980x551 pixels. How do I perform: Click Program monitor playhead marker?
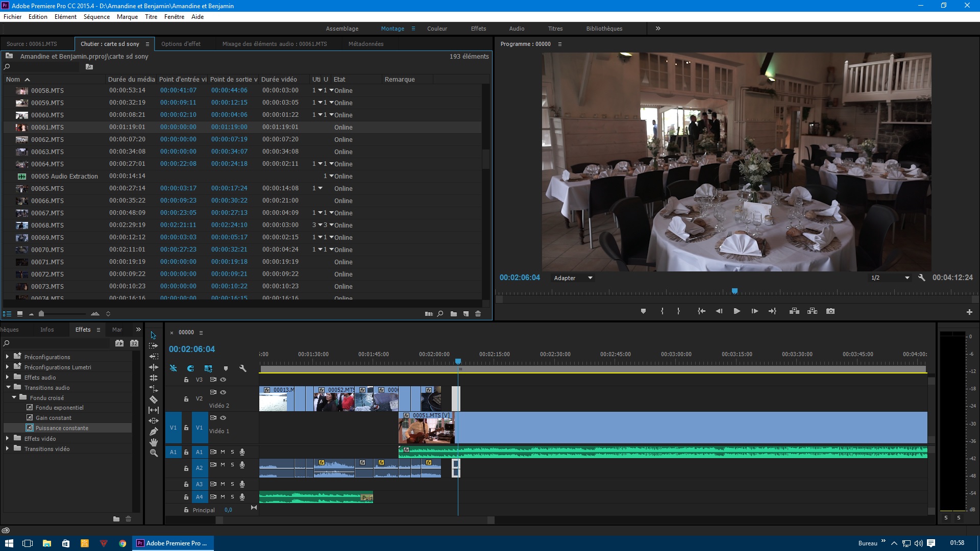734,291
